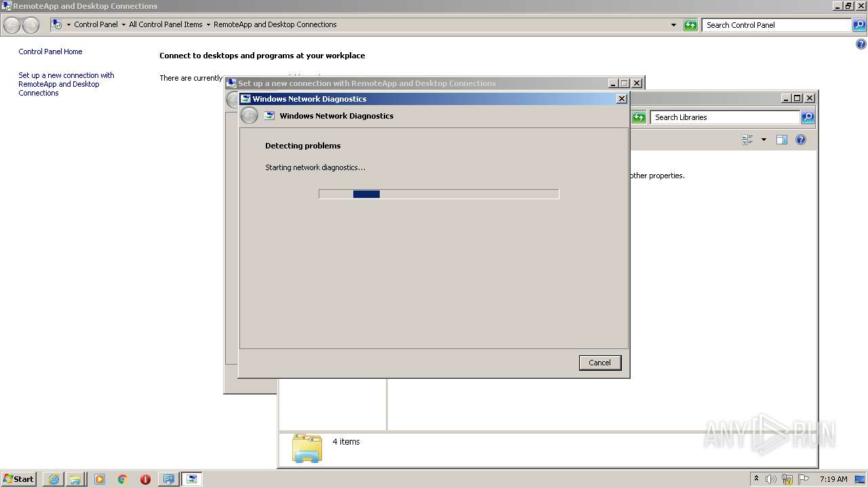Launch Internet Explorer from taskbar
The image size is (868, 488).
pyautogui.click(x=54, y=479)
